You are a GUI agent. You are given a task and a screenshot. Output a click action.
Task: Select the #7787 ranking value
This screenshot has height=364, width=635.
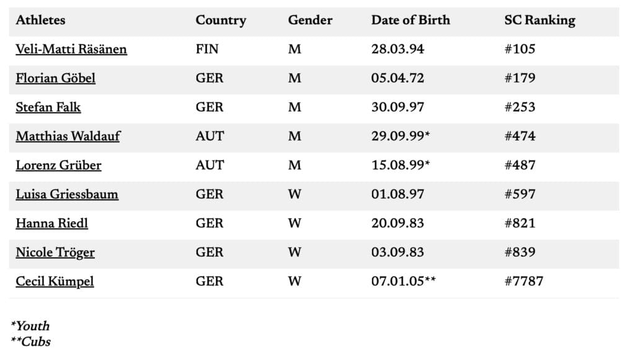click(523, 282)
